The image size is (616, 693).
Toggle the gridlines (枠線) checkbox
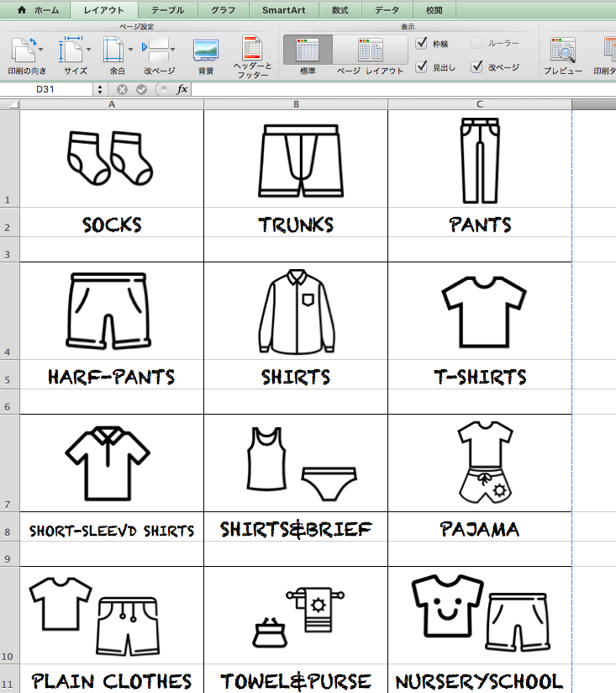[422, 44]
